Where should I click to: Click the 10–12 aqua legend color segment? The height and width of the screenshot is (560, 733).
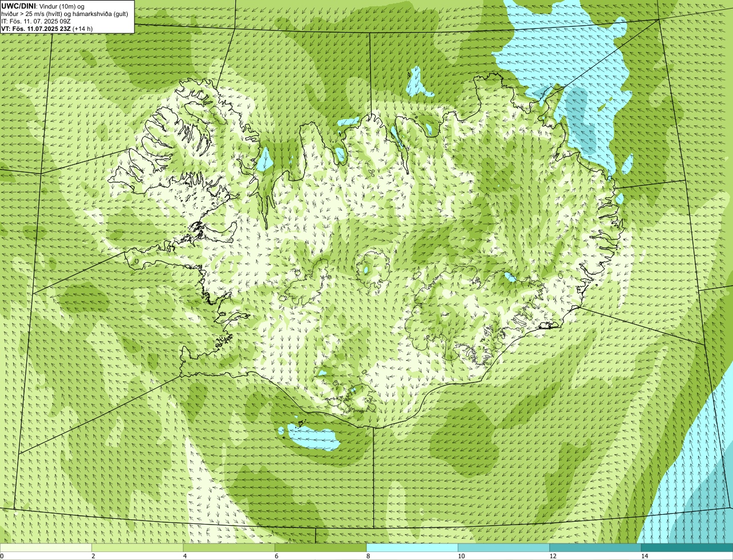point(504,547)
